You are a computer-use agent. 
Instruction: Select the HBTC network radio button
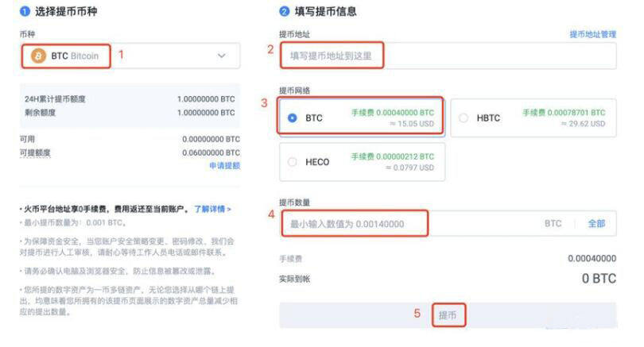pos(464,118)
